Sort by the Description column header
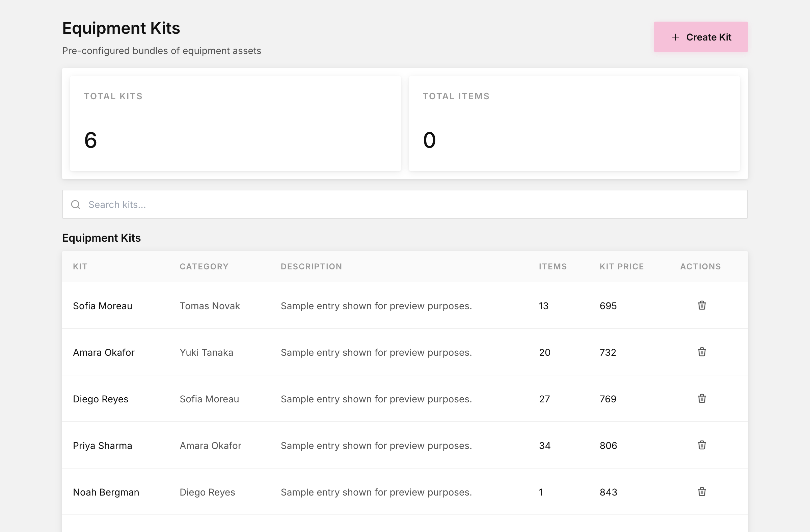The height and width of the screenshot is (532, 810). [312, 267]
